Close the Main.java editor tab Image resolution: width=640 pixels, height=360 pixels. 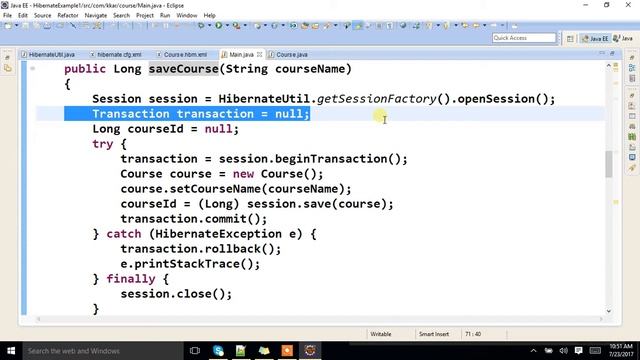click(x=259, y=54)
